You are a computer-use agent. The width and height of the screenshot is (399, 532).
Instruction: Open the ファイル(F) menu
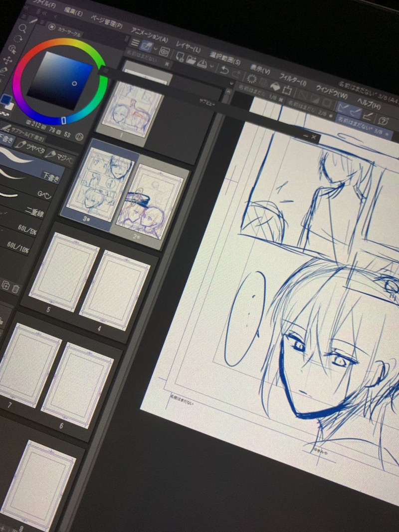point(45,3)
